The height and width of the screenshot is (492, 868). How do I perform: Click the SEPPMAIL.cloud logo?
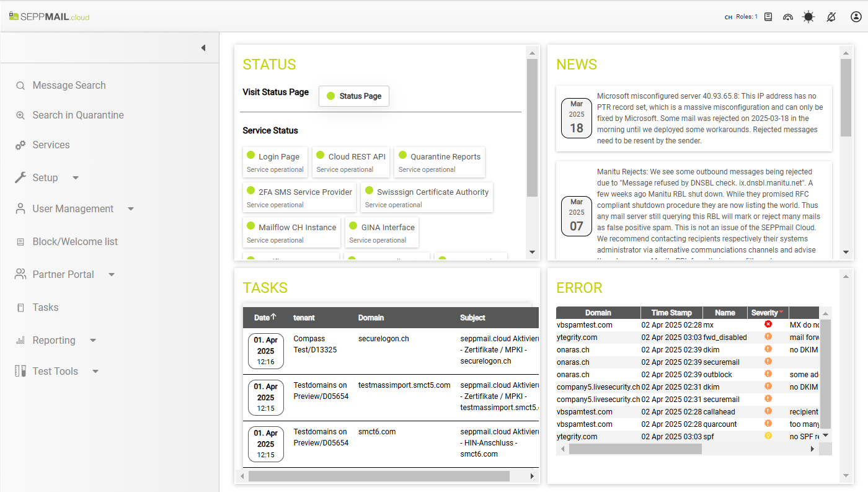coord(50,17)
